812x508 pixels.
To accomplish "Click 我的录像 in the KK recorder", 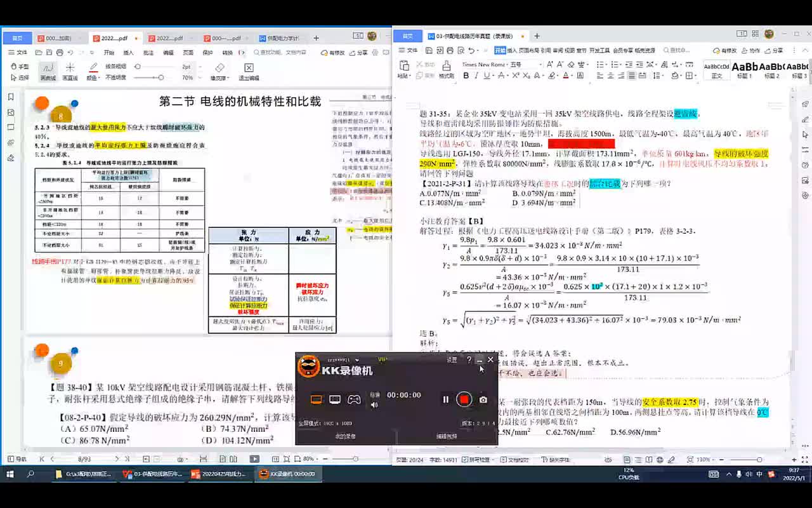I will click(345, 436).
